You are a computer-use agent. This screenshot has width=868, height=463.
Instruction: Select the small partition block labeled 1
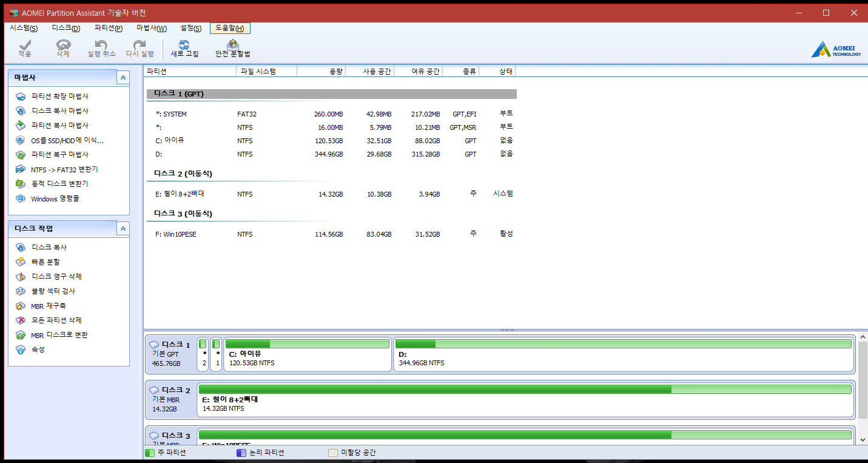tap(217, 354)
